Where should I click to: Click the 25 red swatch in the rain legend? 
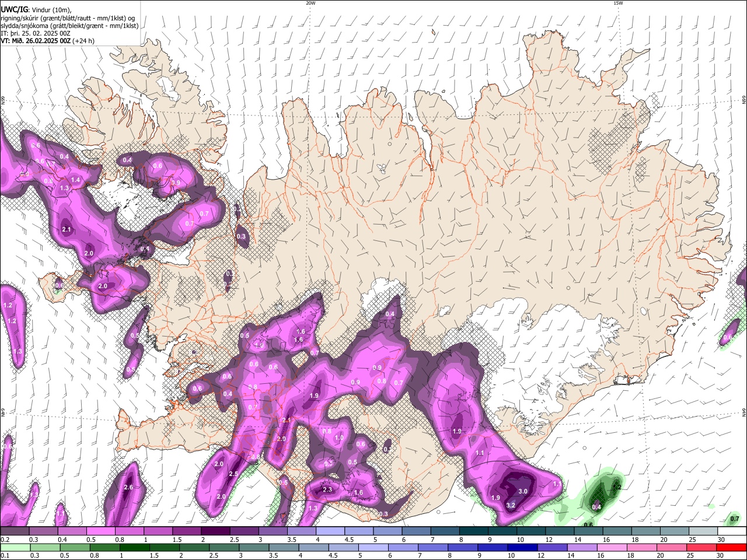click(x=703, y=548)
